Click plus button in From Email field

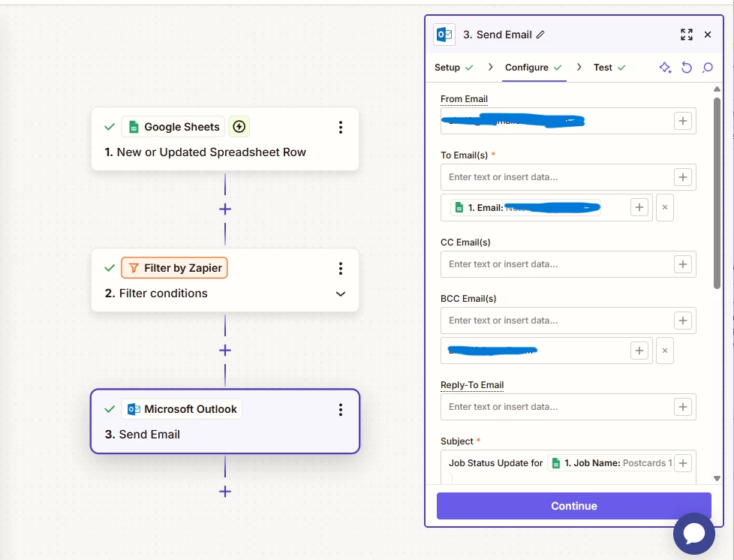click(682, 121)
